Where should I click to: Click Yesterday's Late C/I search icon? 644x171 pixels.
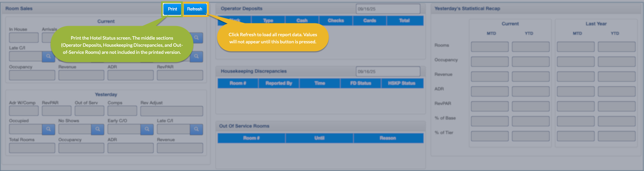click(196, 129)
